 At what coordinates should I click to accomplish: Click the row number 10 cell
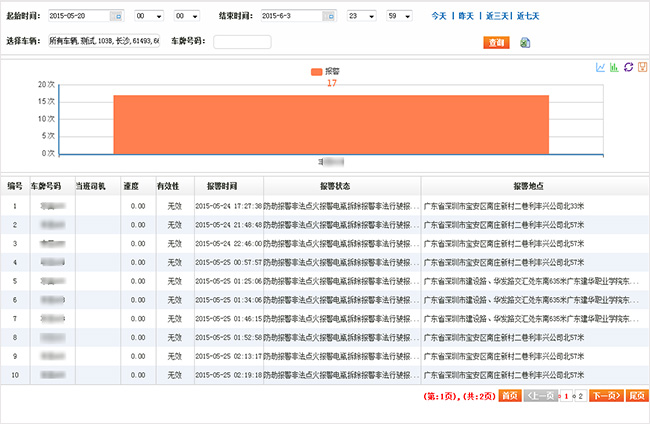(15, 375)
